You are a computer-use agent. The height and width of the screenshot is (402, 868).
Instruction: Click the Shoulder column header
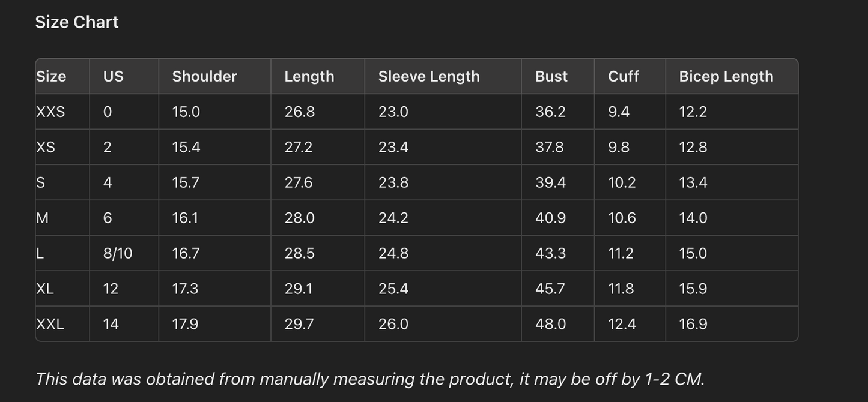tap(204, 76)
